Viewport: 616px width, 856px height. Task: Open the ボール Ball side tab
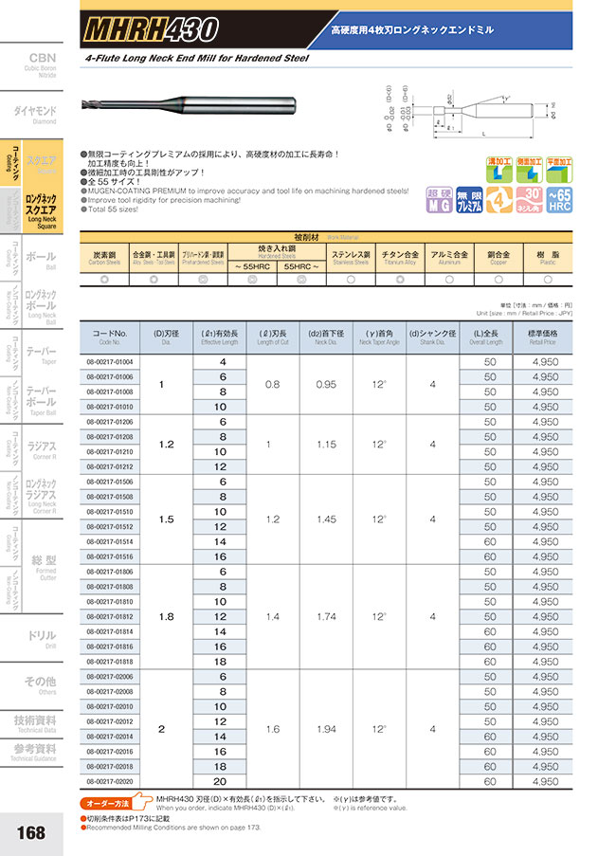click(x=41, y=260)
